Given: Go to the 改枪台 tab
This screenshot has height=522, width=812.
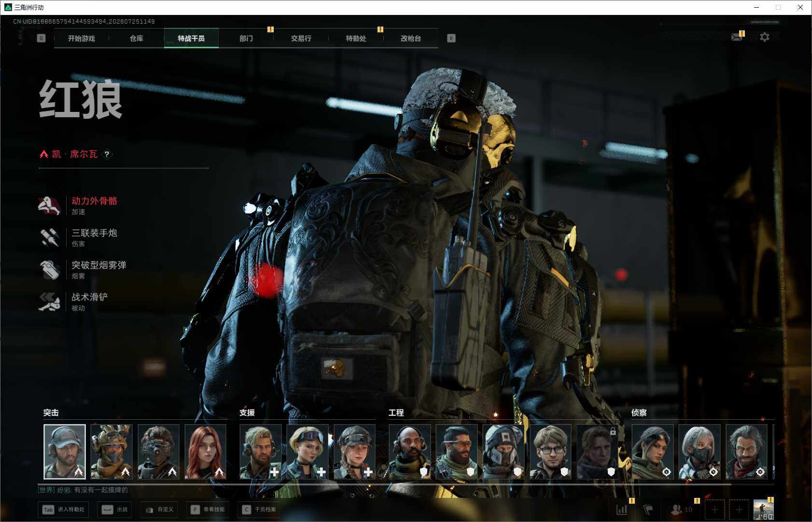Looking at the screenshot, I should (411, 38).
